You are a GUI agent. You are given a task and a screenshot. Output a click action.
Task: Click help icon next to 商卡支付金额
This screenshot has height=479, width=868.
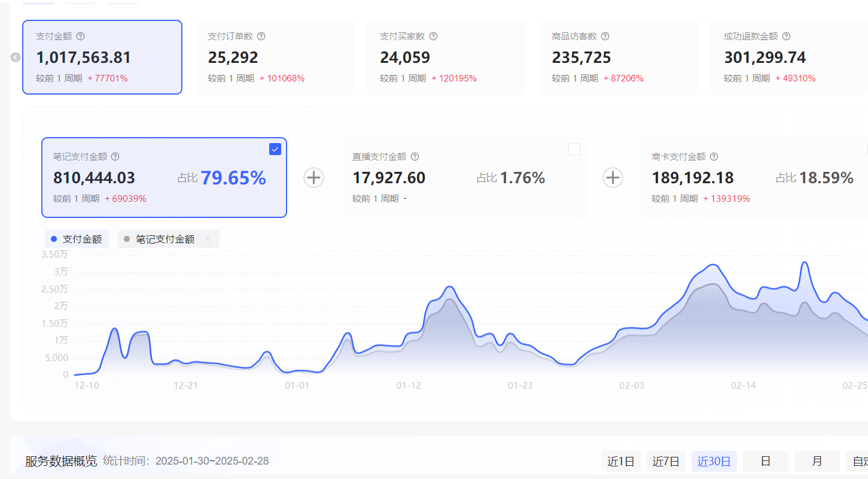(x=714, y=157)
